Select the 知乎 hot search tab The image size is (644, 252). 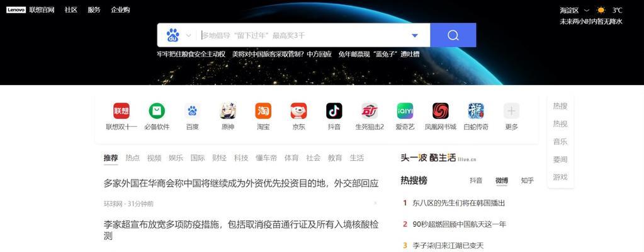point(528,180)
